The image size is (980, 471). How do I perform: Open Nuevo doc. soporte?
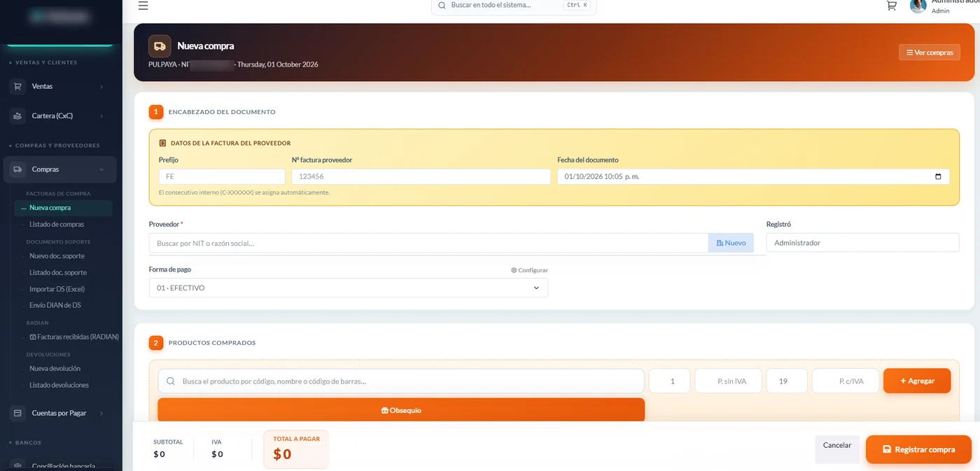(57, 256)
